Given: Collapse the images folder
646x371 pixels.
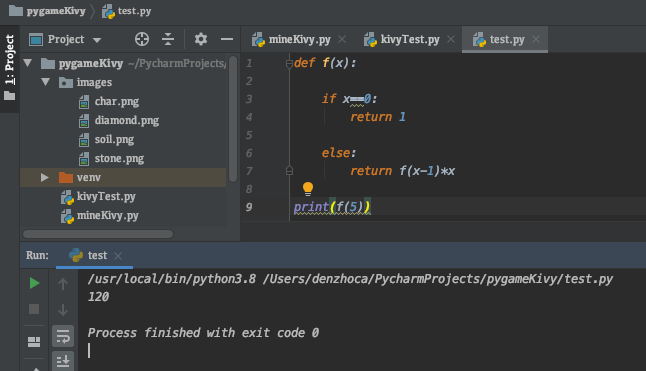Looking at the screenshot, I should [x=45, y=82].
